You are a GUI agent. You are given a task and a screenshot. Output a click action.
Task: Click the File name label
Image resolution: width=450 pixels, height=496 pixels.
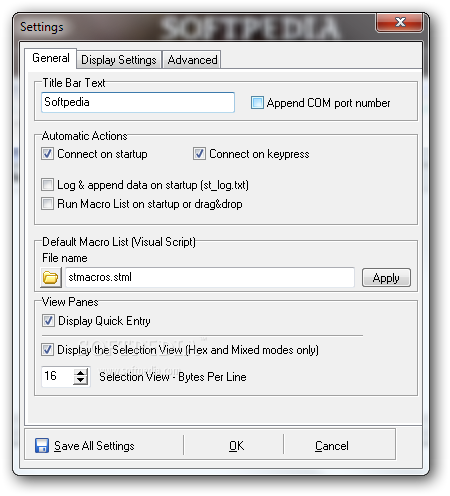[65, 258]
